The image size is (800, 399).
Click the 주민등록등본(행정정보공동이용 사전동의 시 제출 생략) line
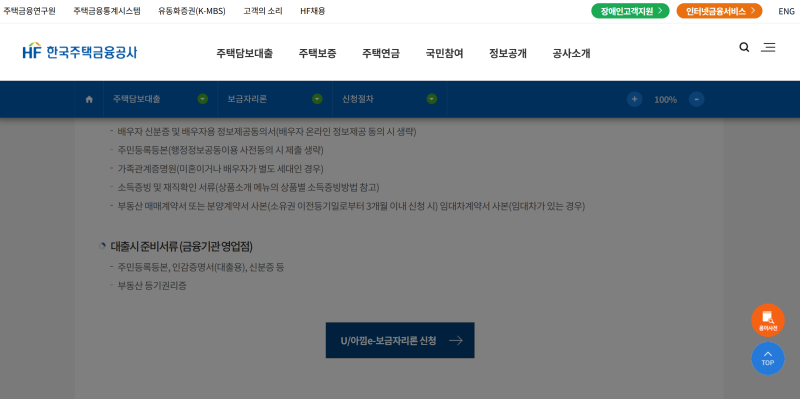click(220, 150)
